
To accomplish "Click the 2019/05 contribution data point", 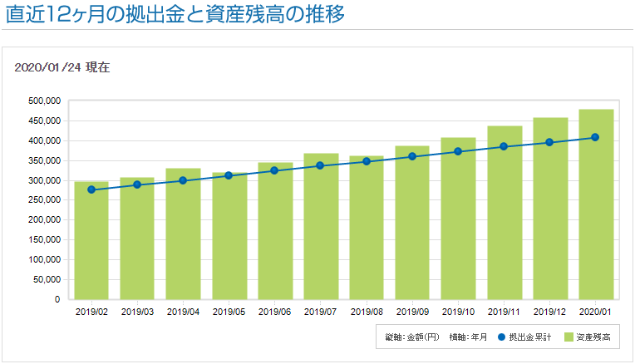I will click(229, 175).
